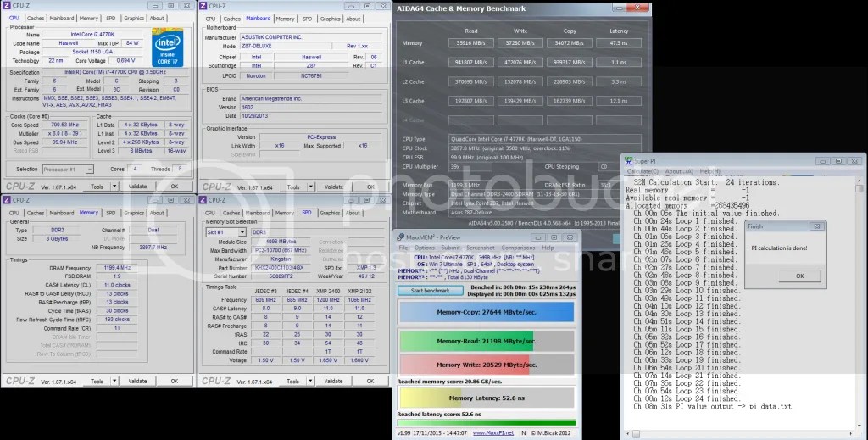The height and width of the screenshot is (440, 868).
Task: Expand Tools arrow in CPU-Z SPD window
Action: 310,381
